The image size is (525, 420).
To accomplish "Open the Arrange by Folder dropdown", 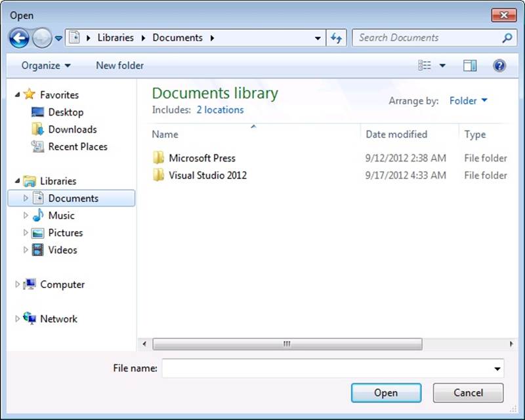I will pos(468,100).
